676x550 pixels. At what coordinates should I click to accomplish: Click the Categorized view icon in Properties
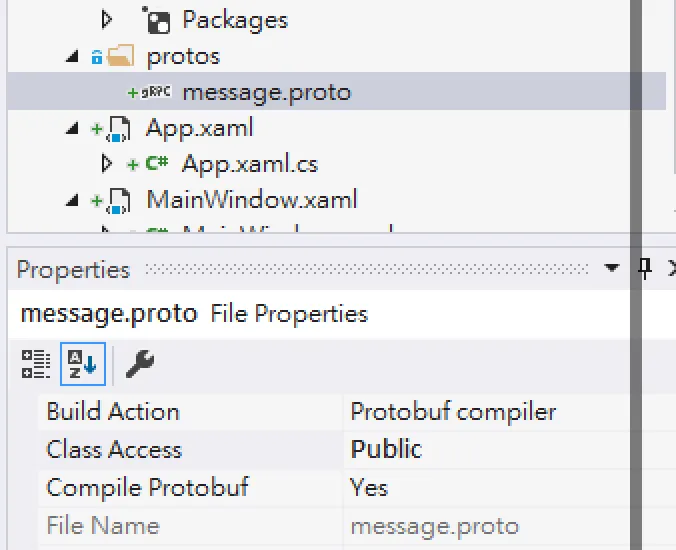(36, 364)
